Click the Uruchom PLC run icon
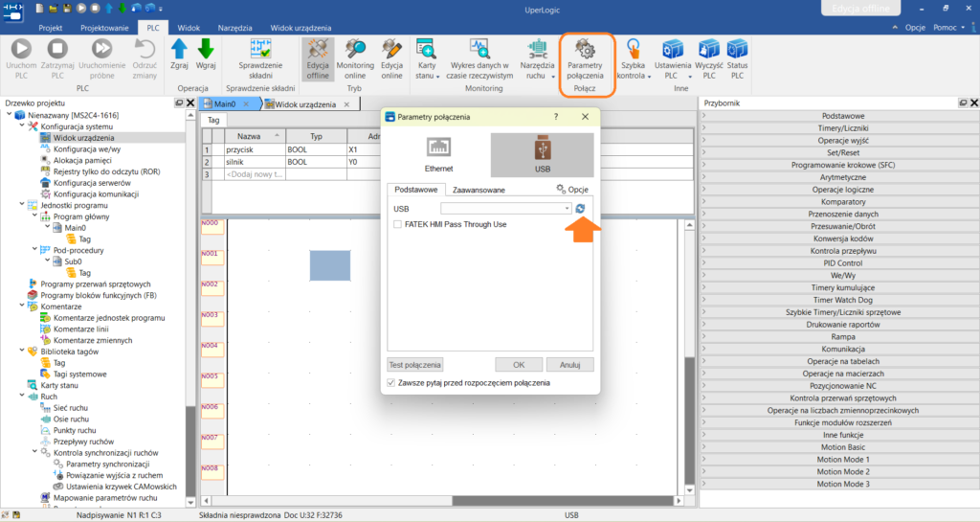Screen dimensions: 980x522 tap(21, 49)
